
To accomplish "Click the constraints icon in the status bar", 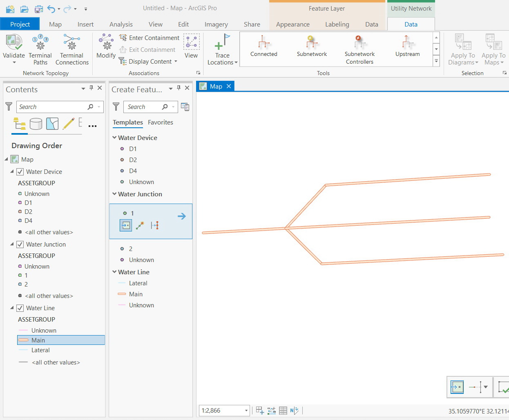I will pos(272,411).
